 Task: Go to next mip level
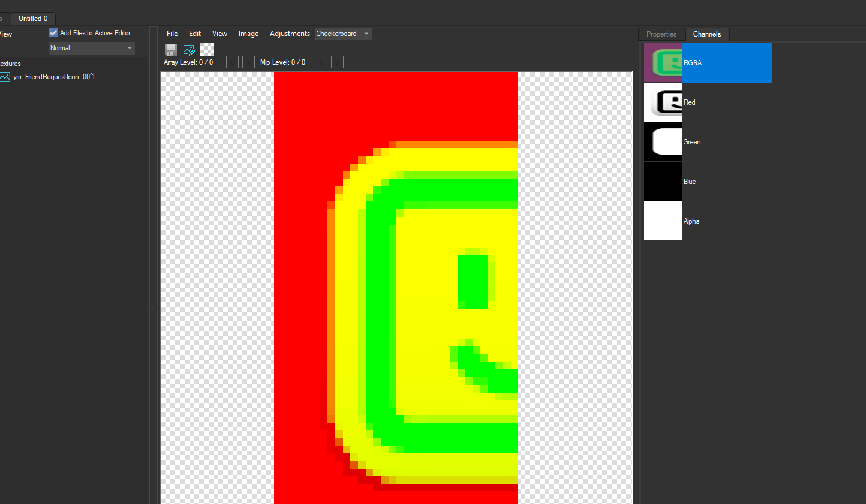[x=337, y=62]
